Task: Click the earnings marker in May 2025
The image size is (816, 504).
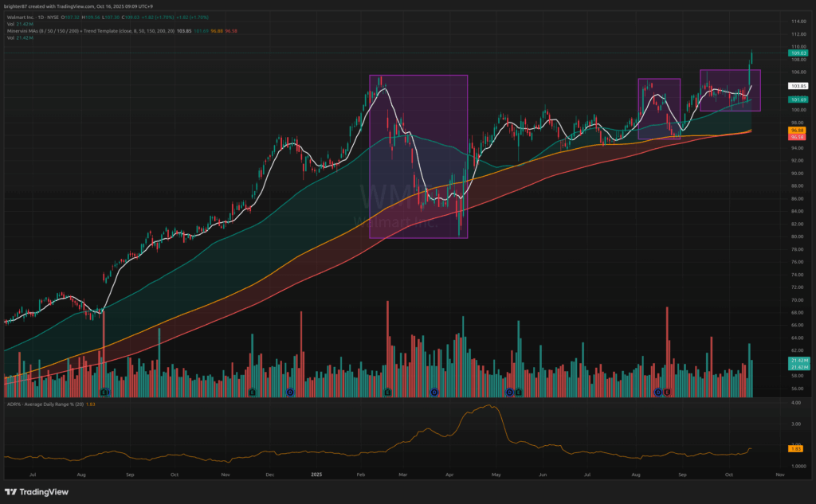Action: (518, 392)
